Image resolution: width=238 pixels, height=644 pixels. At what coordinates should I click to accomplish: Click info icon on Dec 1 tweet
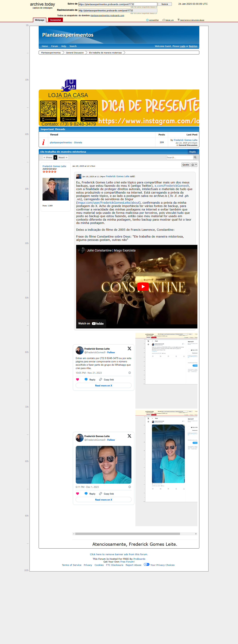click(129, 487)
